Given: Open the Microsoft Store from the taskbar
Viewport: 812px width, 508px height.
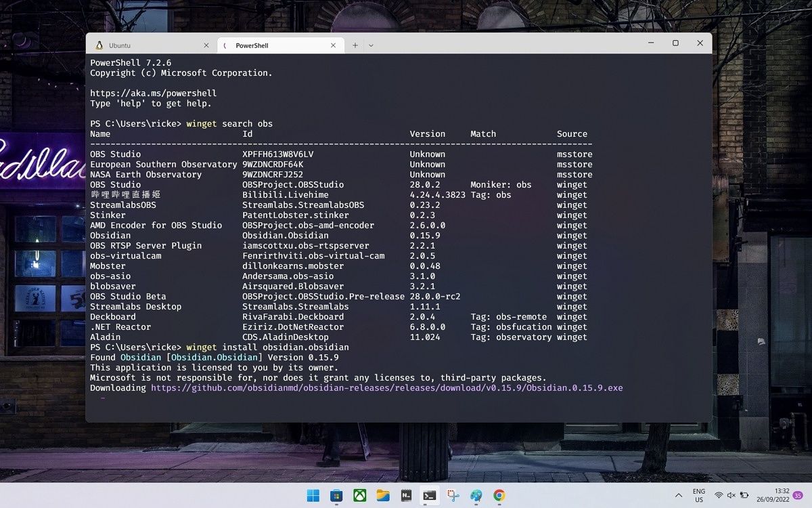Looking at the screenshot, I should point(336,496).
